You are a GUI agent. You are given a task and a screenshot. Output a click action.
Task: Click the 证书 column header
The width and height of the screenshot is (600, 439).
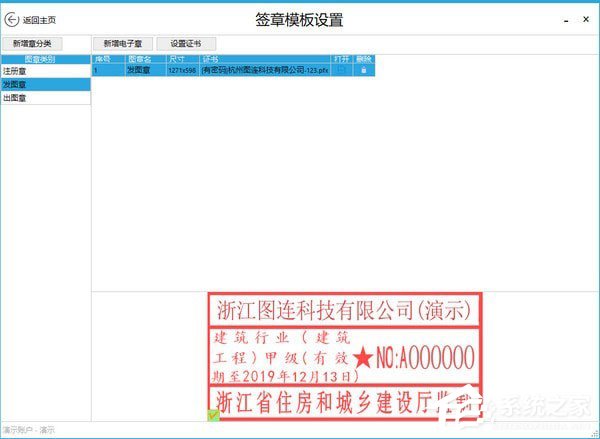[x=265, y=59]
